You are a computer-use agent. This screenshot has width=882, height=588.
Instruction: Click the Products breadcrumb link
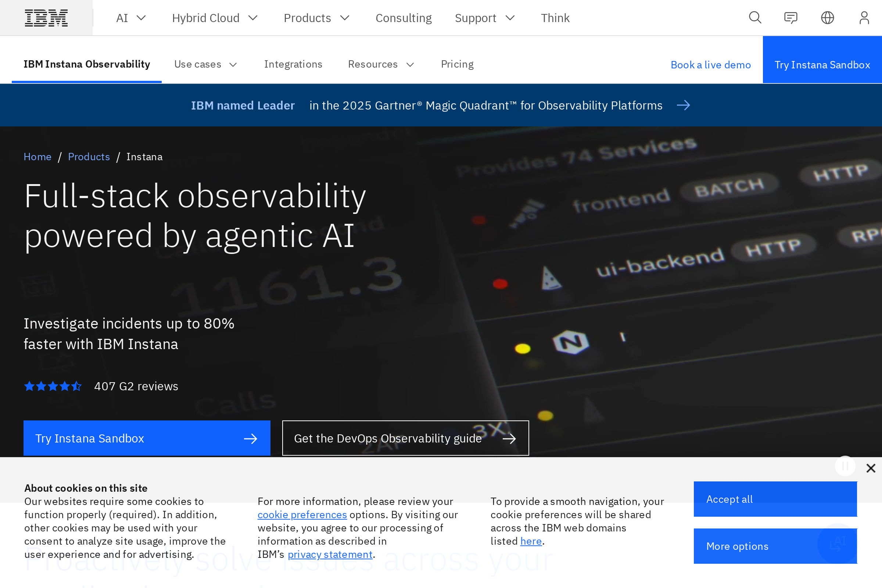click(x=89, y=157)
